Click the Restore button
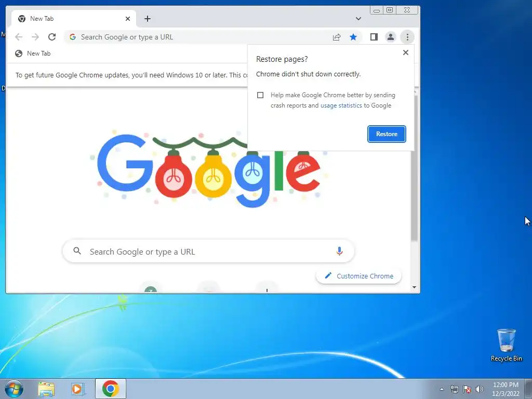532x399 pixels. [x=387, y=134]
